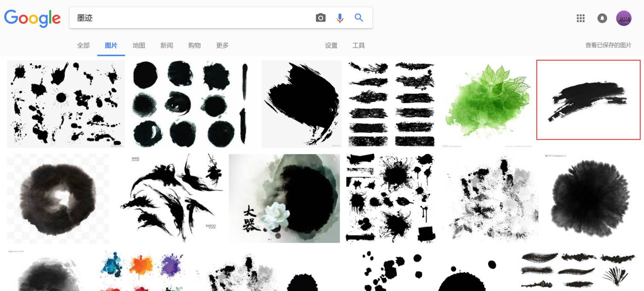
Task: Switch to the 地图 tab
Action: pyautogui.click(x=139, y=46)
